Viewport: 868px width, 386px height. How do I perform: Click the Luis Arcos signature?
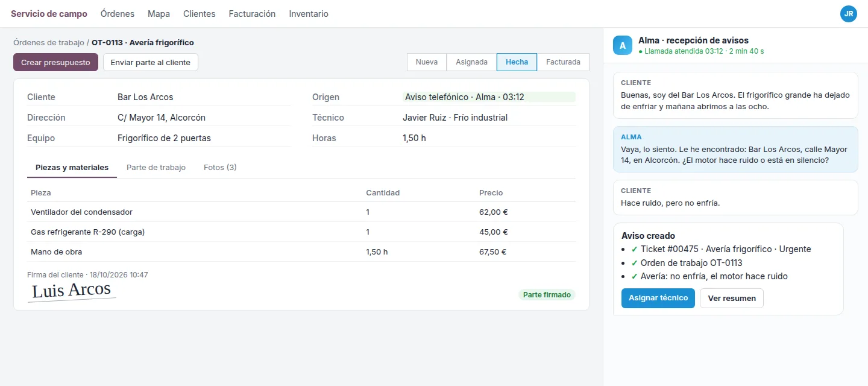(72, 291)
